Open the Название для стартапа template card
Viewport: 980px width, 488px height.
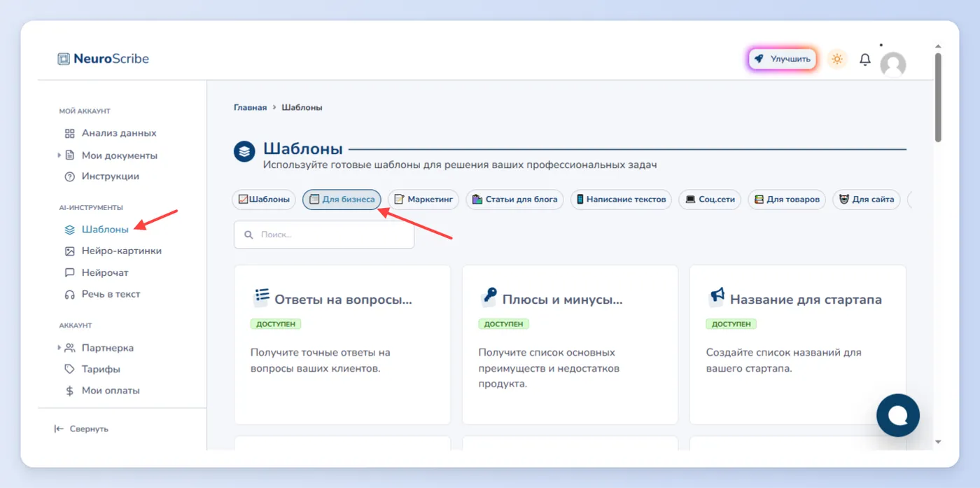click(797, 344)
